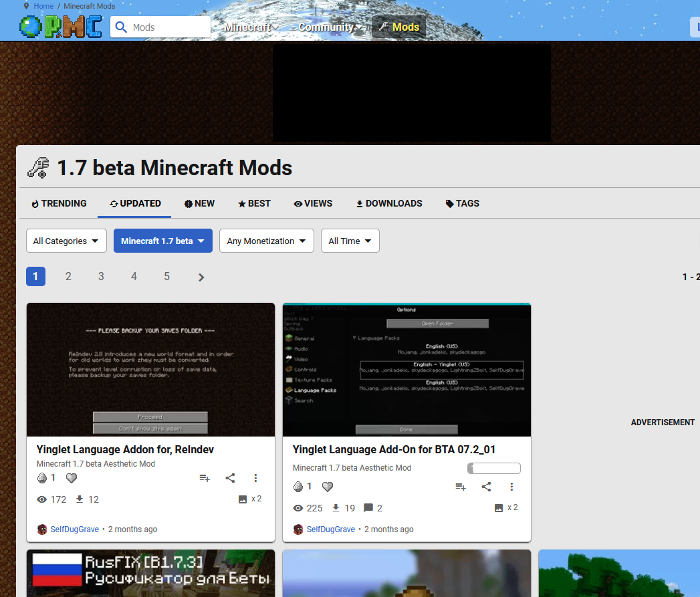Open the Downloads tab
Screen dimensions: 700x597
tap(389, 204)
